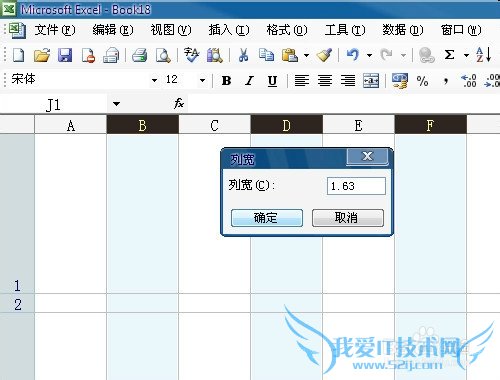Expand the font name dropdown 宋体

(154, 80)
